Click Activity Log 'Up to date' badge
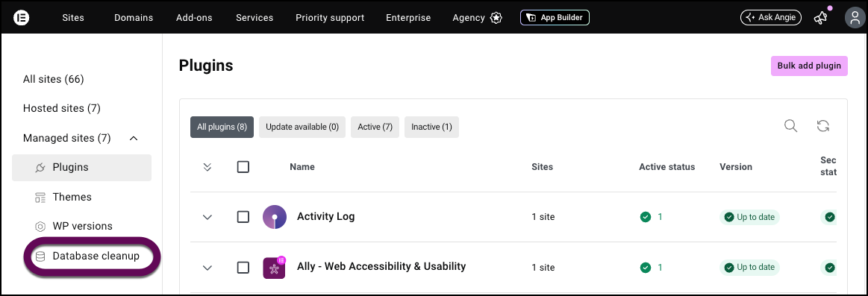The image size is (868, 296). click(749, 217)
